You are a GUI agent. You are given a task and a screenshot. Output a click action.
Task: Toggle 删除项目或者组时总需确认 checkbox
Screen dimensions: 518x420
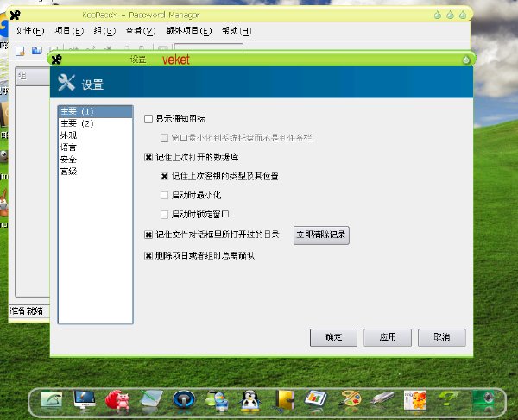coord(148,255)
